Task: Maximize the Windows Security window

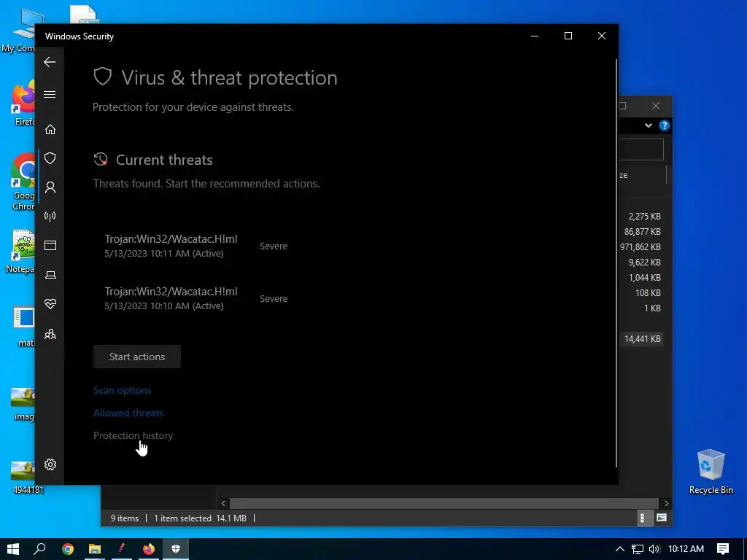Action: click(x=568, y=36)
